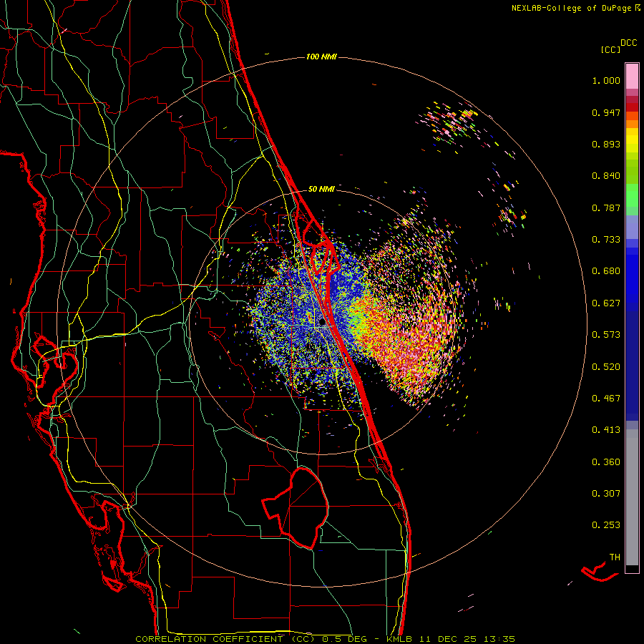Click the 0.5 DEG elevation text in caption

(343, 639)
